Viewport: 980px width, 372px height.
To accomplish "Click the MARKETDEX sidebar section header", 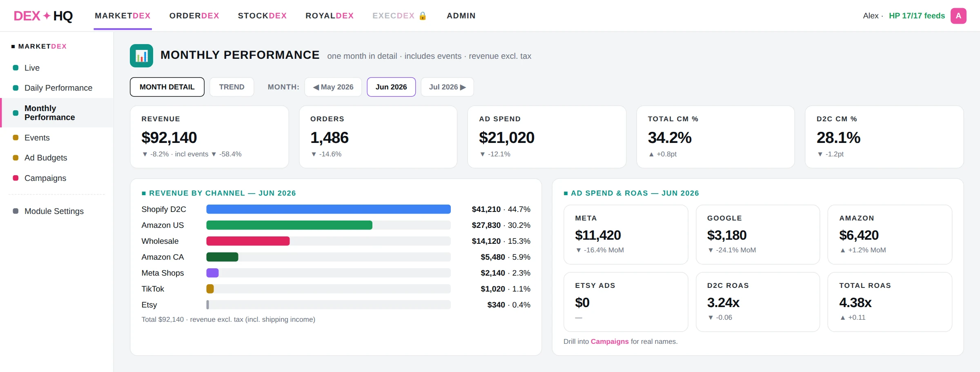I will click(39, 46).
